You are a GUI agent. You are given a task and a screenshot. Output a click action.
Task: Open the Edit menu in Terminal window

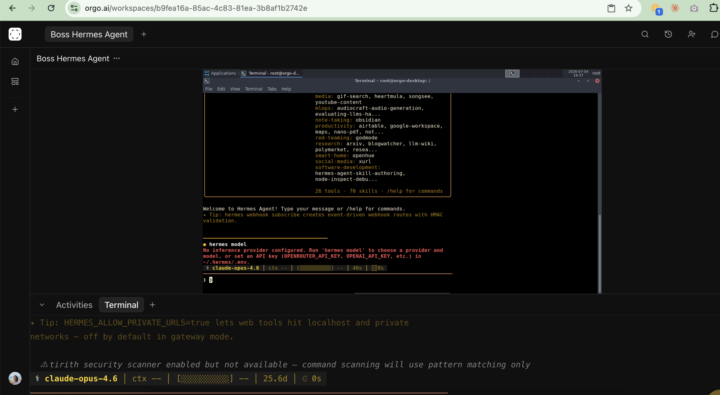(221, 89)
